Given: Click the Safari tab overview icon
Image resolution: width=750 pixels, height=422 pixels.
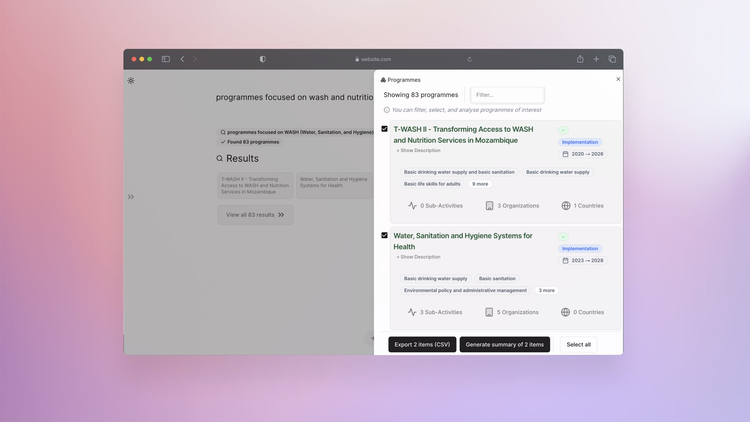Looking at the screenshot, I should click(x=612, y=59).
